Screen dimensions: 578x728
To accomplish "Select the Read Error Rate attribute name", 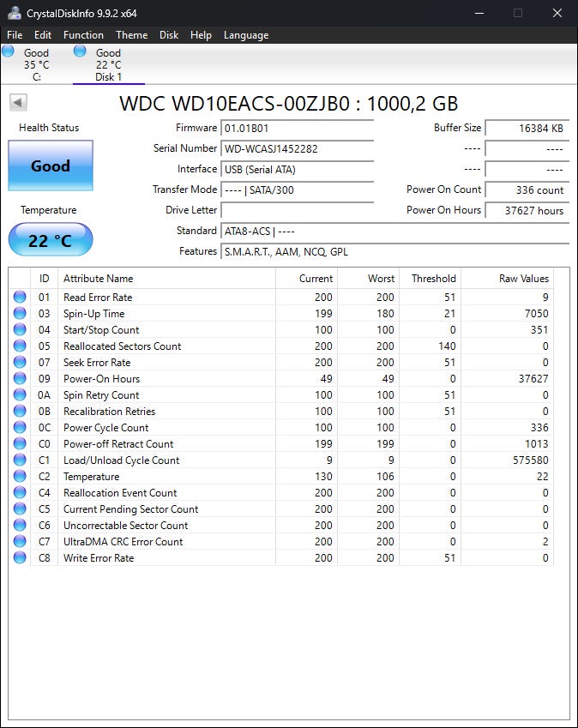I will pyautogui.click(x=98, y=298).
